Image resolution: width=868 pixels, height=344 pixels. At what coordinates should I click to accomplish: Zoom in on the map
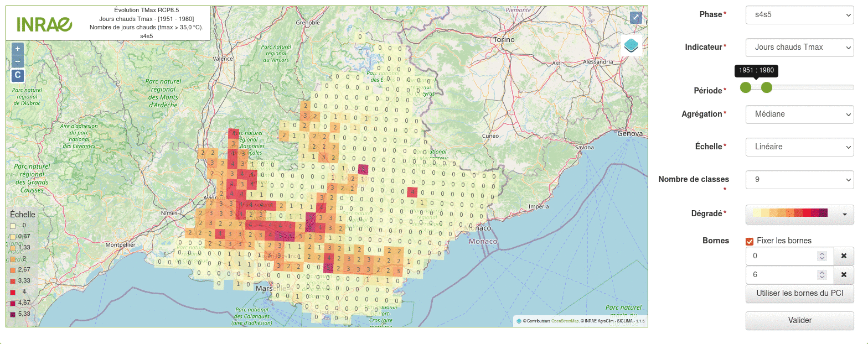click(18, 49)
